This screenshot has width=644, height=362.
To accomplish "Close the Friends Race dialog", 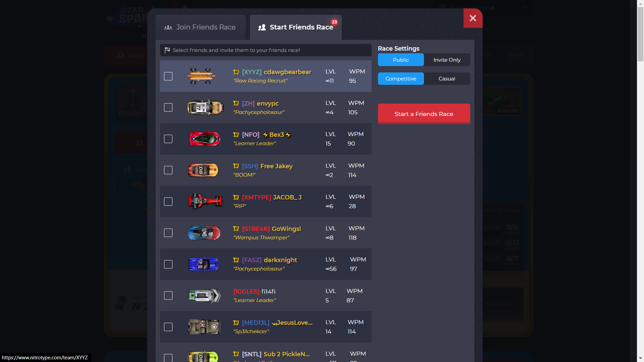I will 473,18.
